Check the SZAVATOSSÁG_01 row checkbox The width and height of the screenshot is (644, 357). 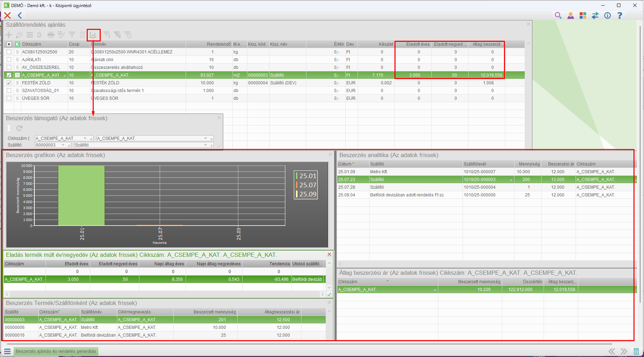click(x=9, y=91)
